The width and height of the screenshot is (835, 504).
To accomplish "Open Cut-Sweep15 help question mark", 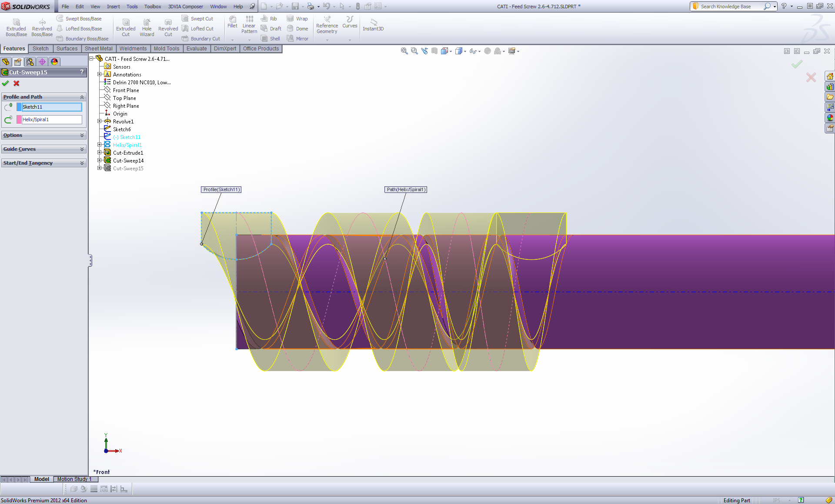I will click(82, 72).
